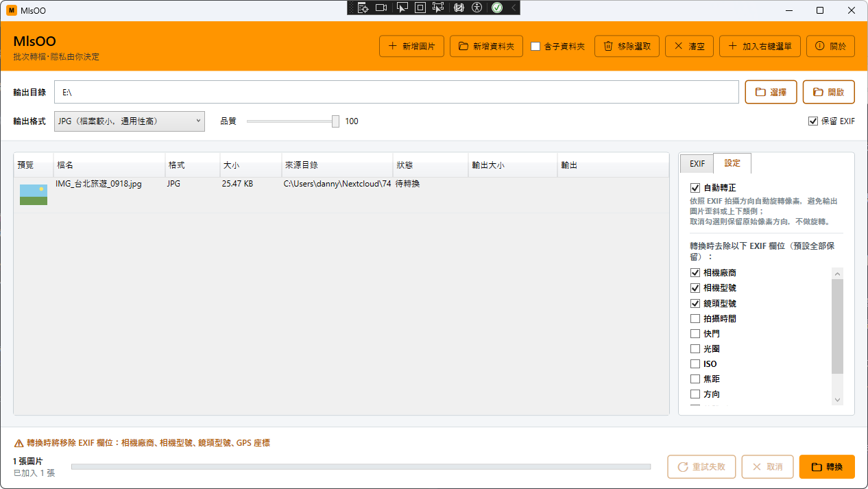
Task: Open Live Visual Tree from debug toolbar
Action: tap(363, 8)
